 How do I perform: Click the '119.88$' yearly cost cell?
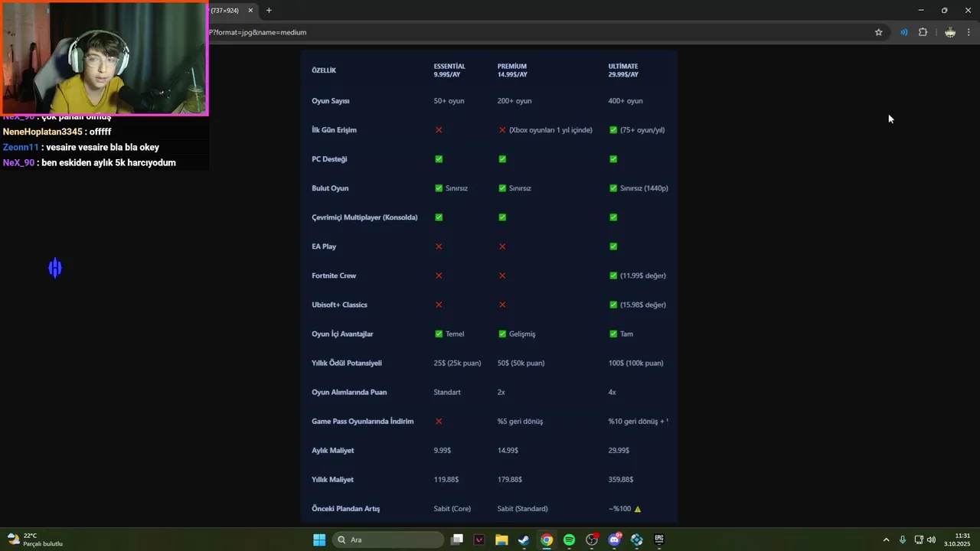tap(446, 479)
